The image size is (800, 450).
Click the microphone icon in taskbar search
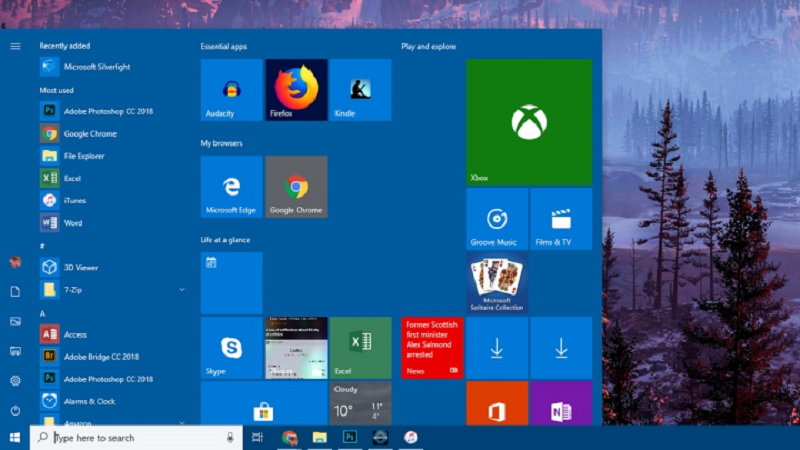click(x=231, y=438)
